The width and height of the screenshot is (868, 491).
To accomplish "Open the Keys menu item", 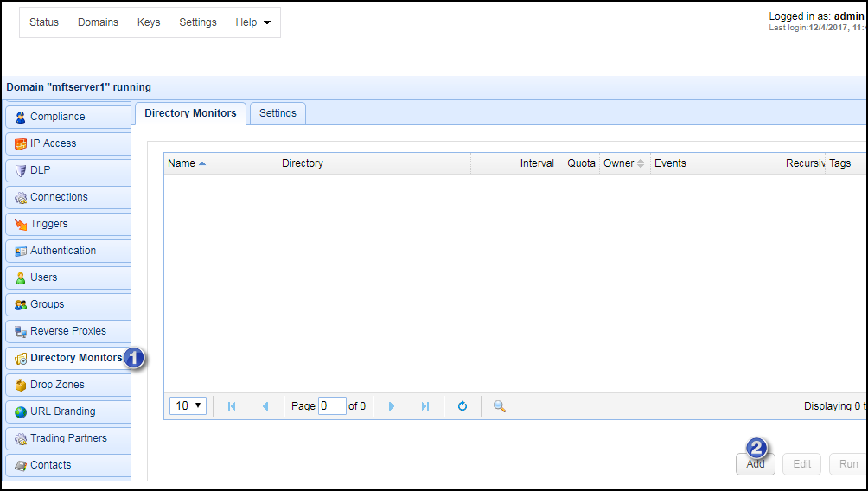I will (149, 22).
